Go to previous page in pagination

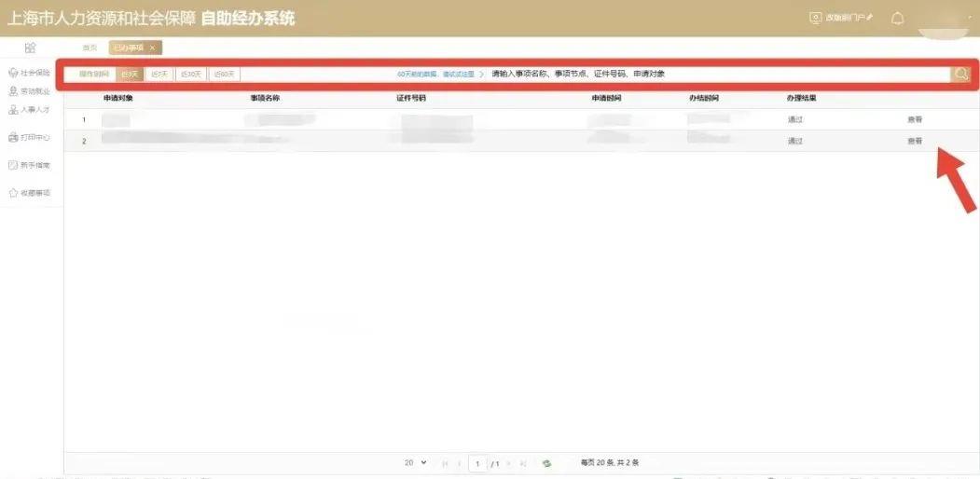pos(460,464)
